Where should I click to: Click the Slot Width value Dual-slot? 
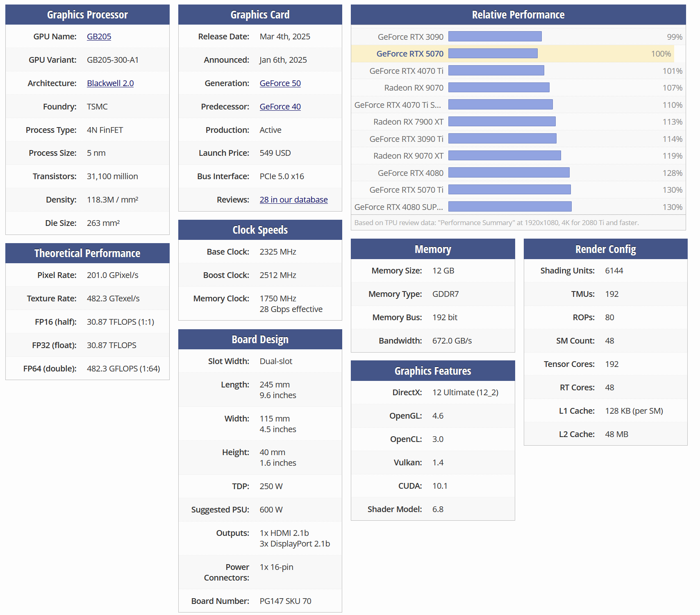276,361
